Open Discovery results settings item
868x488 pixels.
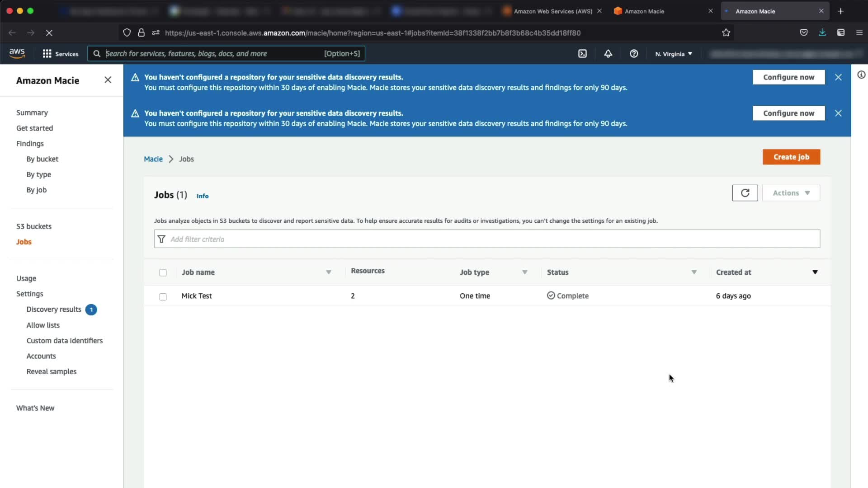tap(54, 310)
